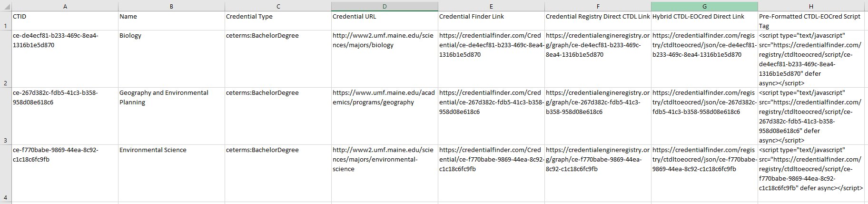Select column C header
This screenshot has height=204, width=868.
278,6
